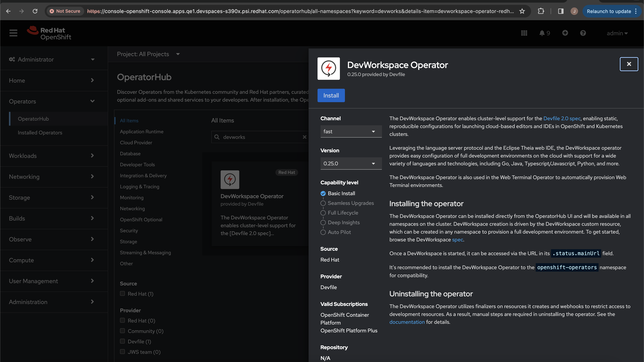Go to Installed Operators menu item

pos(40,133)
